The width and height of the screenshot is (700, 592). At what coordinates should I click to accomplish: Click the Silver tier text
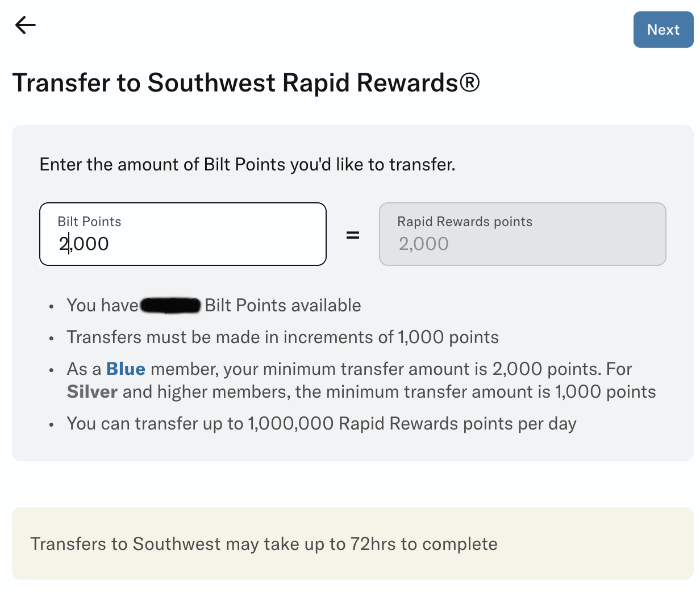(x=92, y=392)
